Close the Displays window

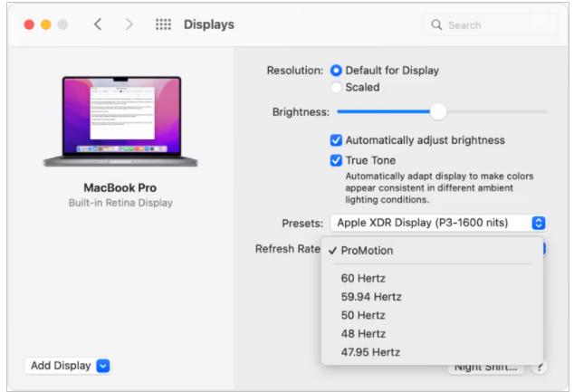(29, 24)
